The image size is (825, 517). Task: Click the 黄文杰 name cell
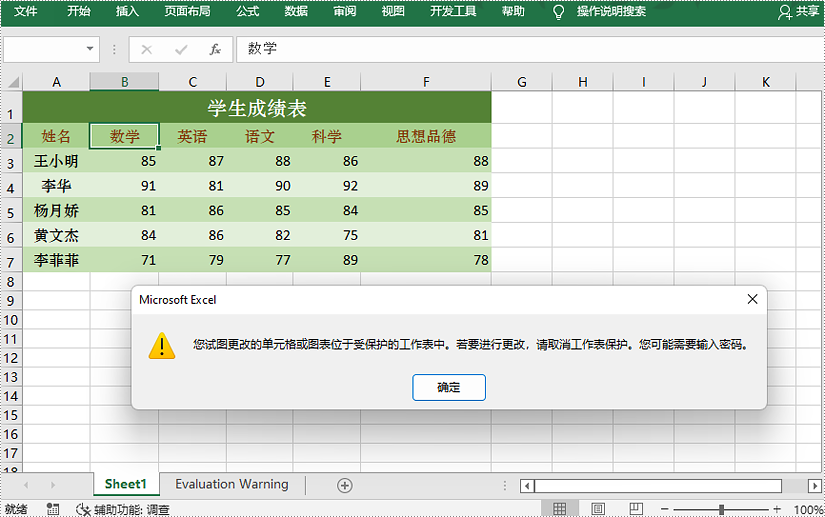click(x=56, y=235)
